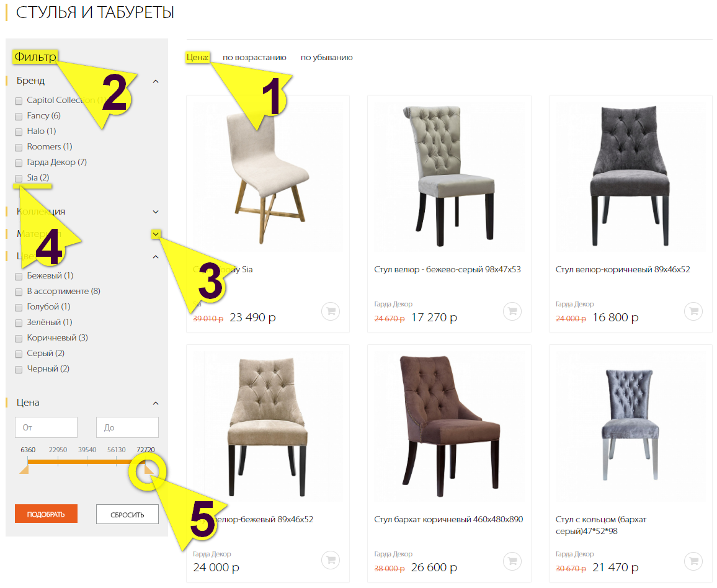Enable the Коричневый (3) color checkbox
Image resolution: width=717 pixels, height=588 pixels.
point(19,339)
